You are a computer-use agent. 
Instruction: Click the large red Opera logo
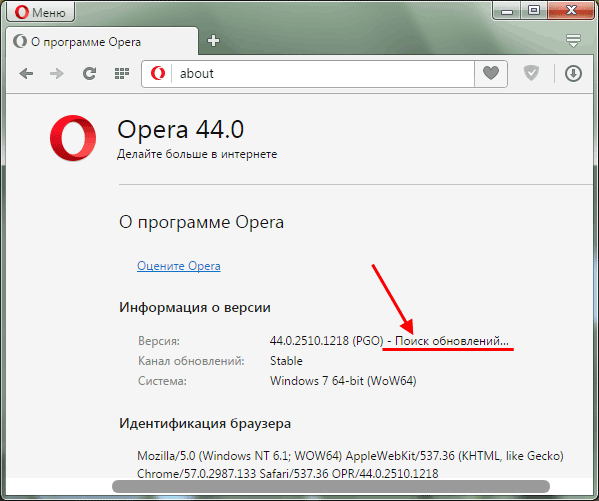pos(73,138)
